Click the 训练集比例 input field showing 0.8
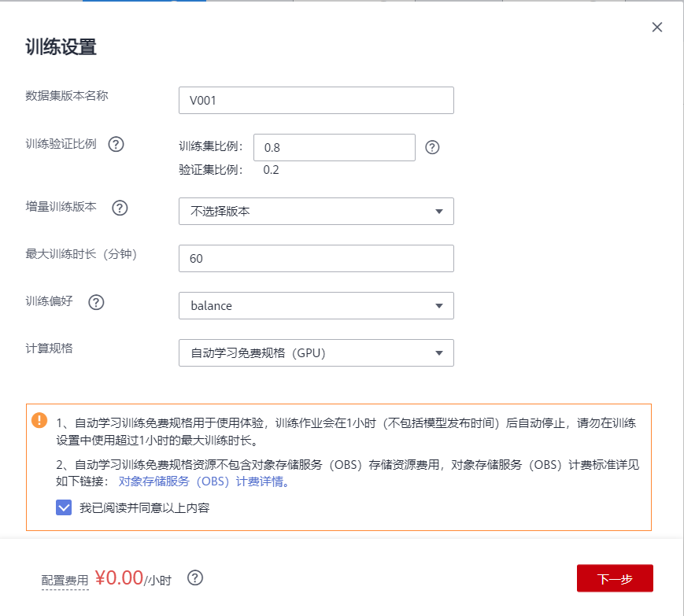This screenshot has width=684, height=616. pos(335,147)
